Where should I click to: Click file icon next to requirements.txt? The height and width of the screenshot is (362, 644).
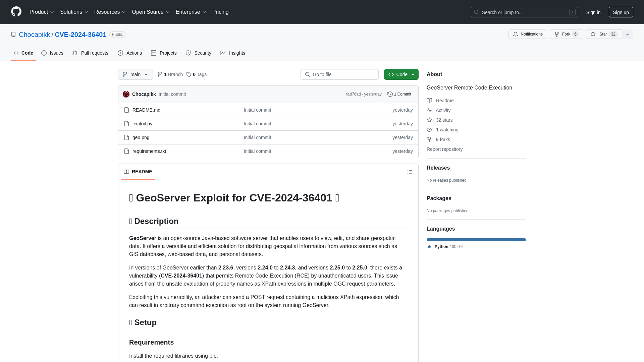126,151
